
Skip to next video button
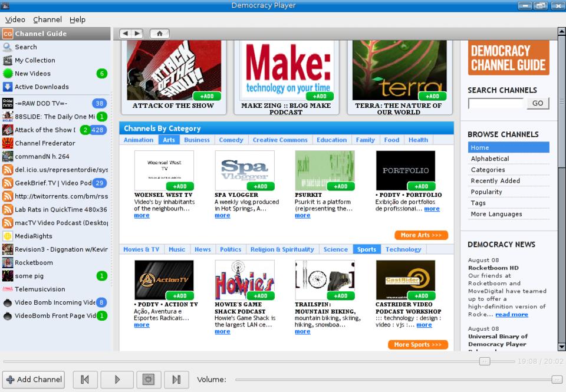pyautogui.click(x=176, y=380)
